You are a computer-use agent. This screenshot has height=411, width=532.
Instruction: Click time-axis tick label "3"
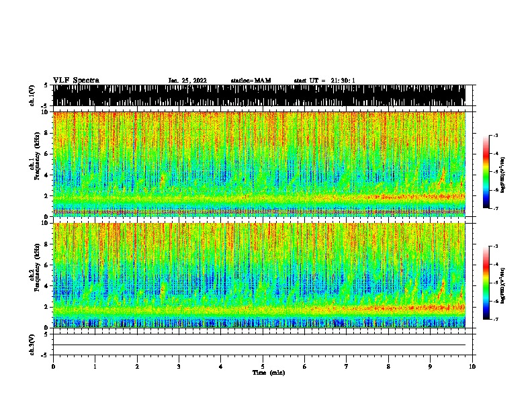[179, 367]
